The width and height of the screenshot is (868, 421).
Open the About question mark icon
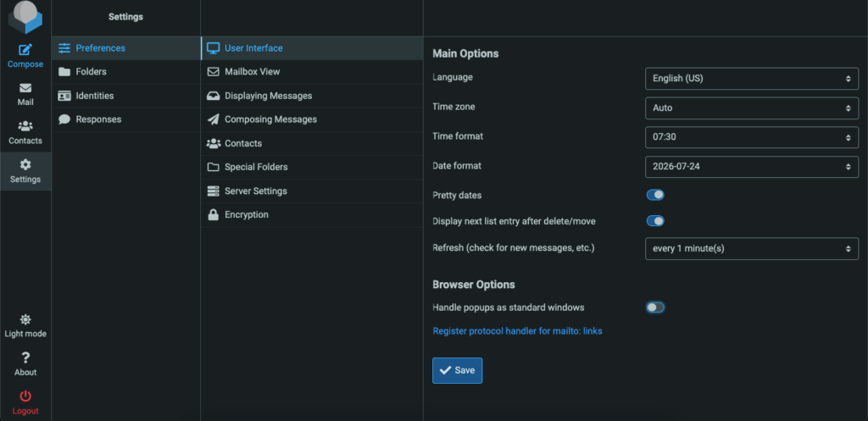click(25, 358)
